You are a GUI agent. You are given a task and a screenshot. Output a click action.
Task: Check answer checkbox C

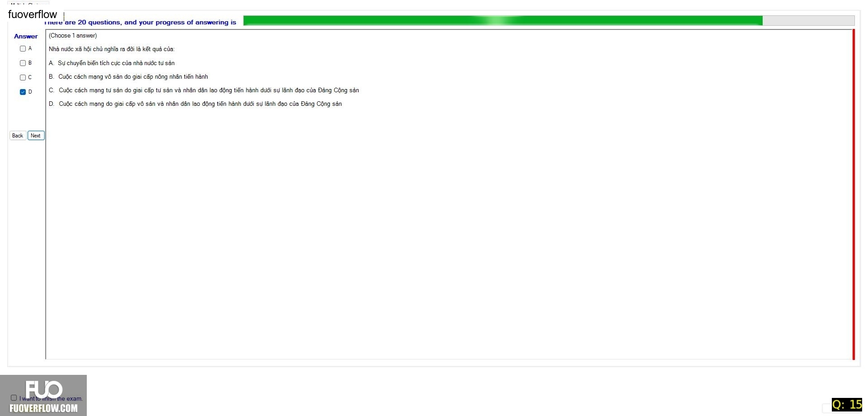(x=23, y=78)
